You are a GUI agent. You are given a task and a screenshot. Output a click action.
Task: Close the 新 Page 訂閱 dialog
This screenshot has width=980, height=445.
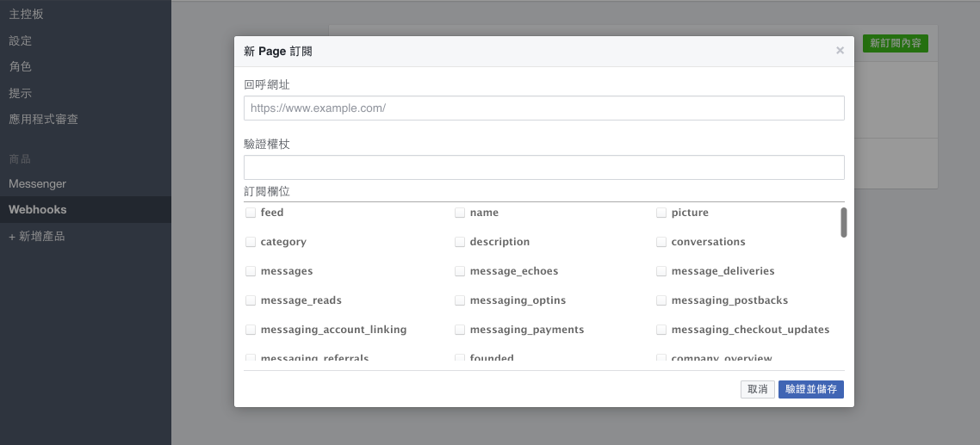pos(840,51)
